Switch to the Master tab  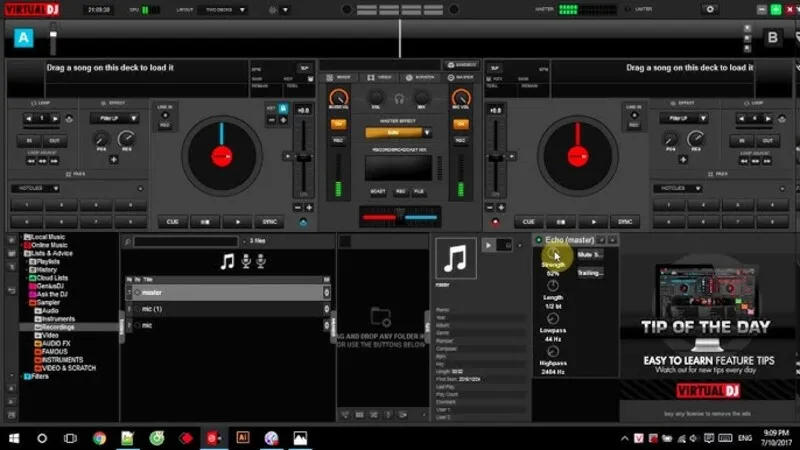coord(461,78)
